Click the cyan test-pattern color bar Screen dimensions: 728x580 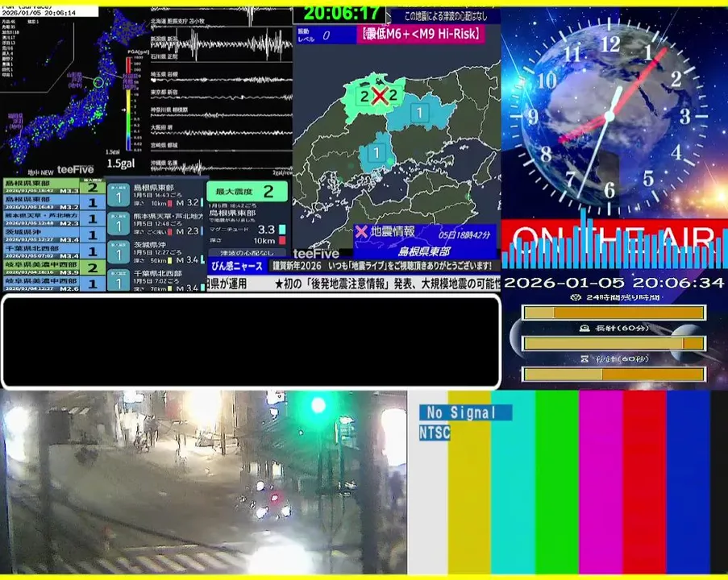coord(513,483)
